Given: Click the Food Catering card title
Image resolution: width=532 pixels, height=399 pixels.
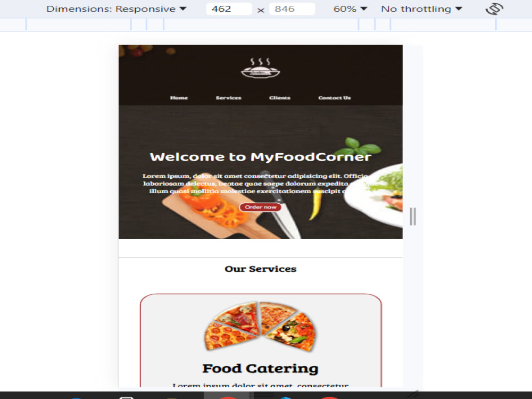Looking at the screenshot, I should (261, 369).
